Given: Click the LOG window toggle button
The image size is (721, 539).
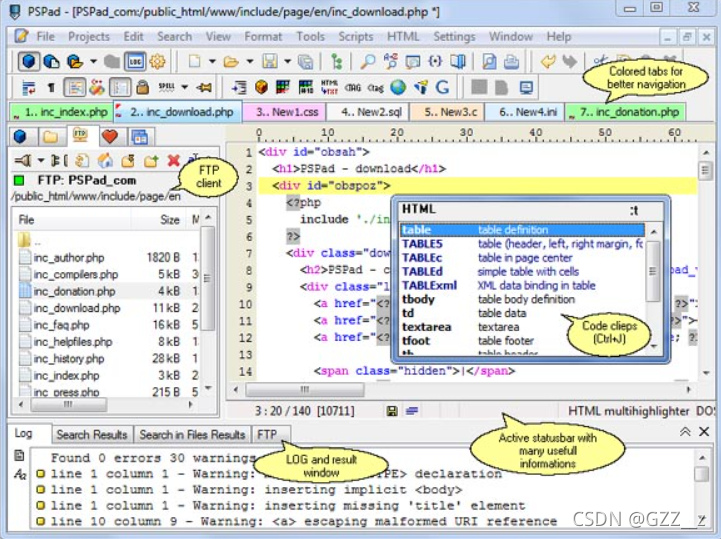Looking at the screenshot, I should [135, 61].
